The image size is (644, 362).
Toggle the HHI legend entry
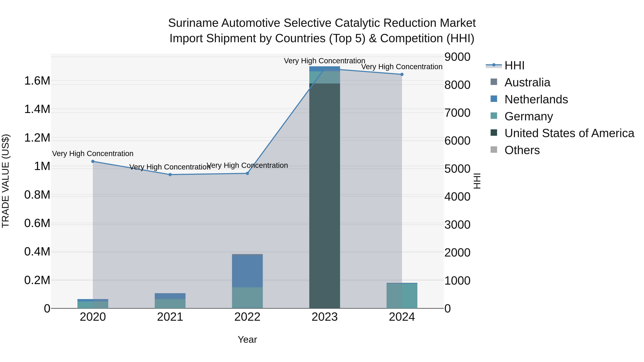tap(505, 65)
